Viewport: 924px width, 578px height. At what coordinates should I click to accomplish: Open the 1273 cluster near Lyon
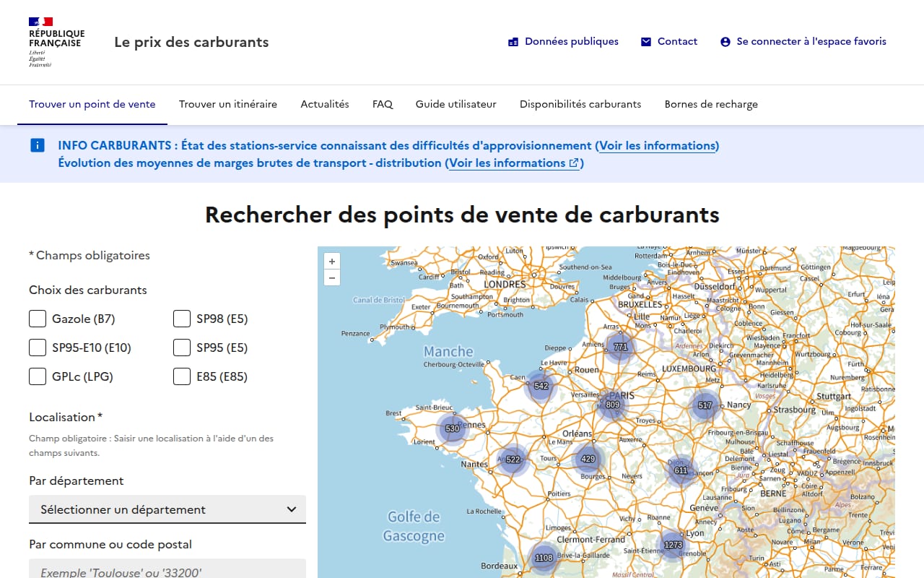673,545
